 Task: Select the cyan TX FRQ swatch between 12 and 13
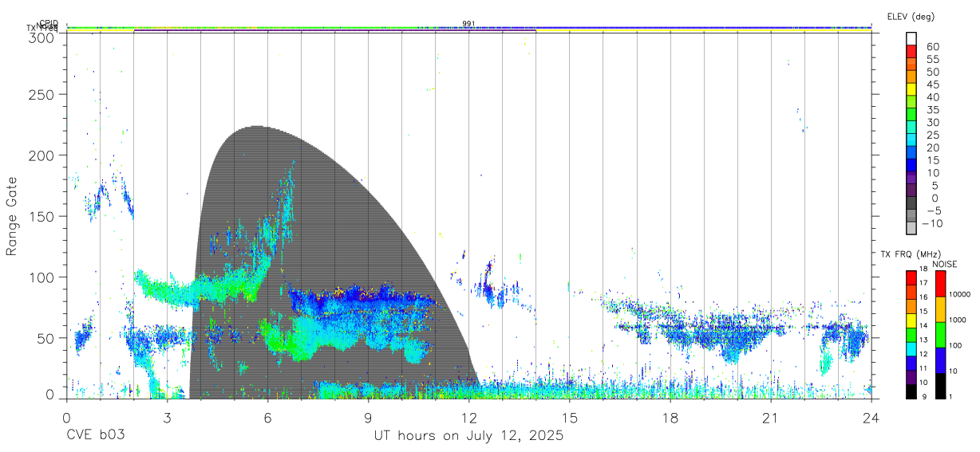tap(911, 348)
